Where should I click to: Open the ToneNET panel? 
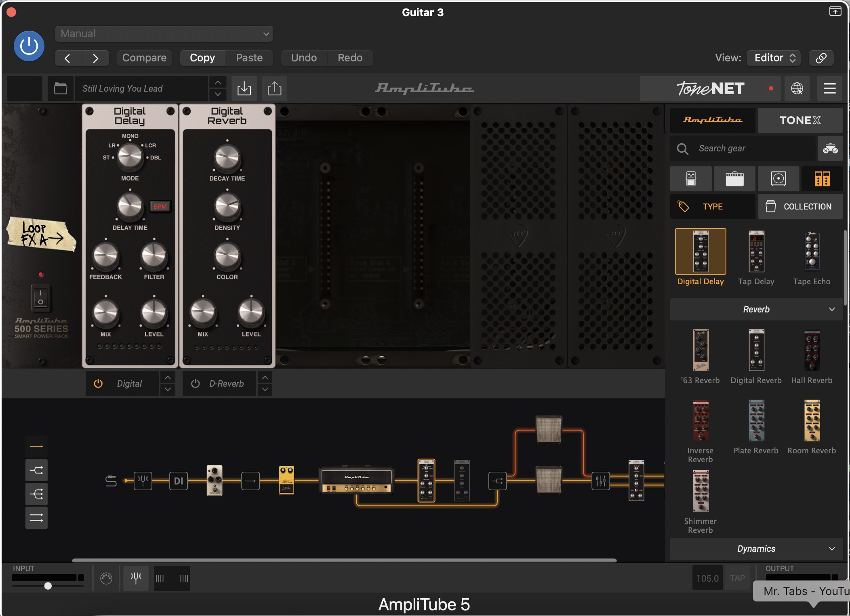[711, 88]
